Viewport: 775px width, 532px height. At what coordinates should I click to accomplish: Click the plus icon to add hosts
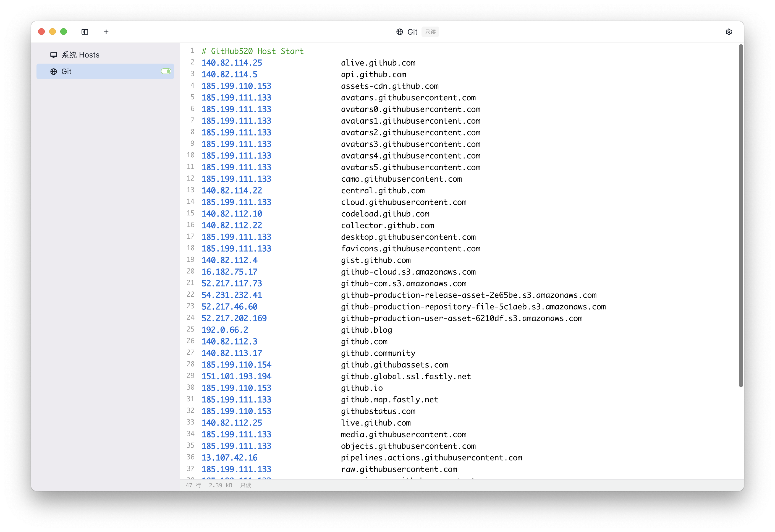click(106, 32)
